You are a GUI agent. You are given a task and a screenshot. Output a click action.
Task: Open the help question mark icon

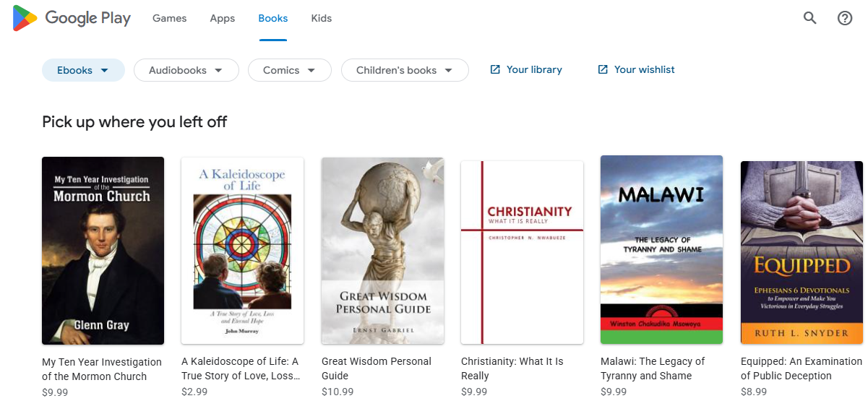pos(845,18)
